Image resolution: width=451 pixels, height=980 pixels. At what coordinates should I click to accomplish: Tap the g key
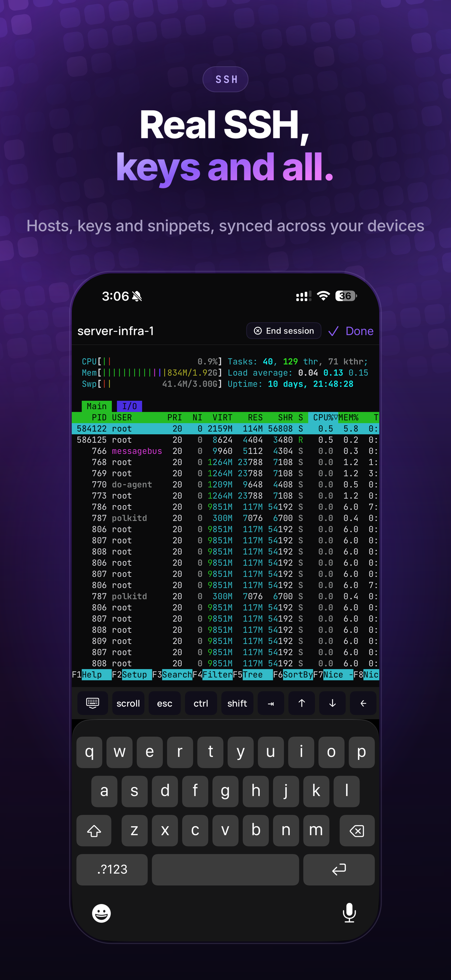point(225,791)
